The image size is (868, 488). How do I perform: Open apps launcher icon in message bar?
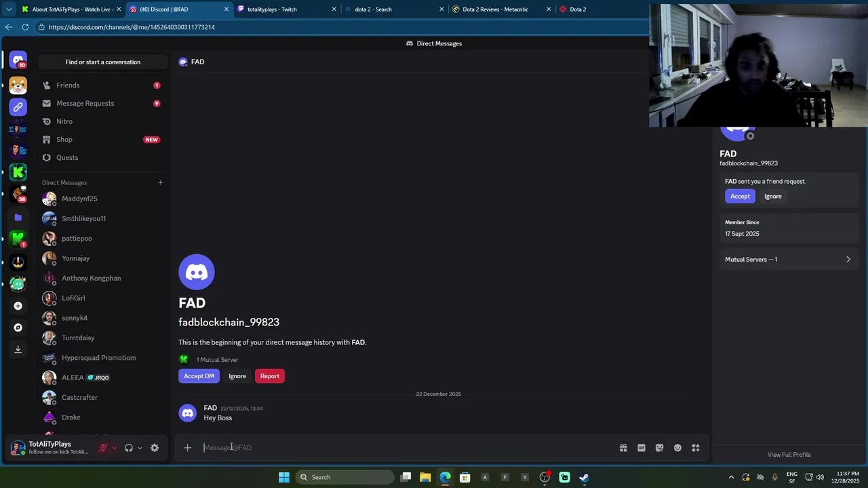[696, 448]
